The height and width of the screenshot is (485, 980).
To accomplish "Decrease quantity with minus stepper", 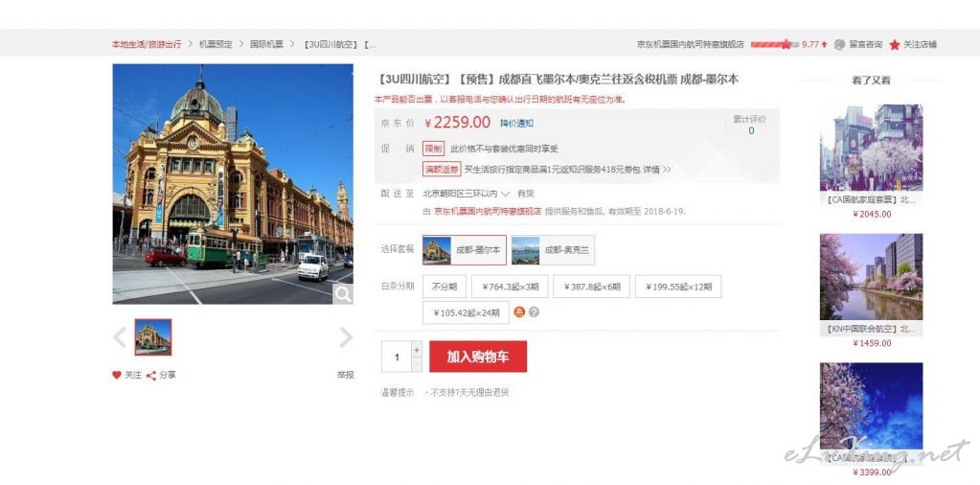I will (x=417, y=364).
